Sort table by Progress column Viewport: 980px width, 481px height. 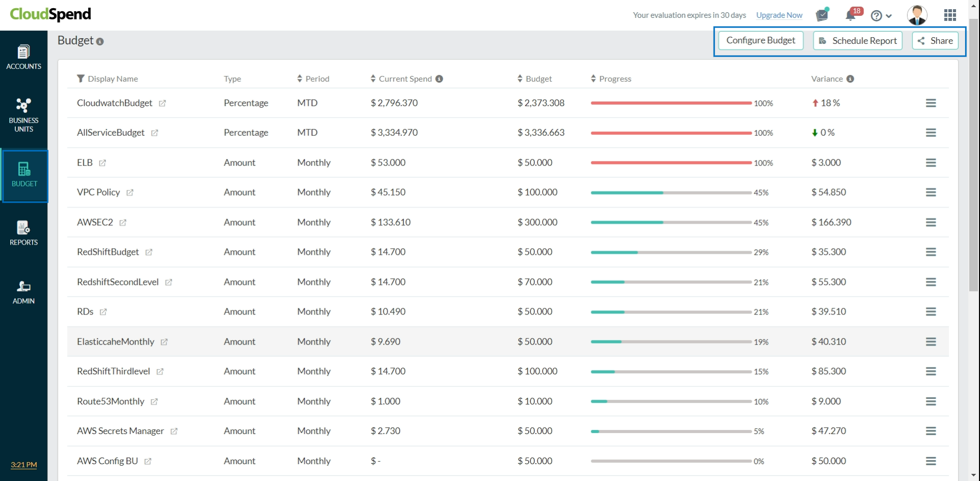tap(593, 79)
